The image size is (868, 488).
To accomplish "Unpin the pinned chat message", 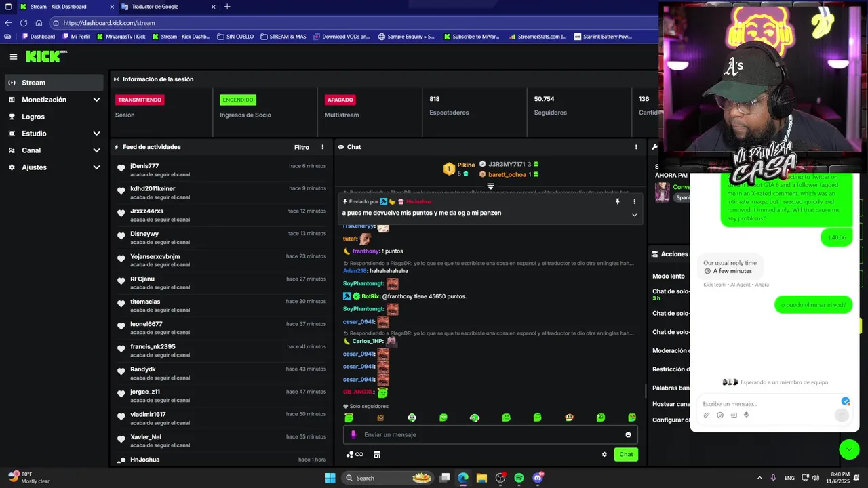I will click(x=617, y=201).
